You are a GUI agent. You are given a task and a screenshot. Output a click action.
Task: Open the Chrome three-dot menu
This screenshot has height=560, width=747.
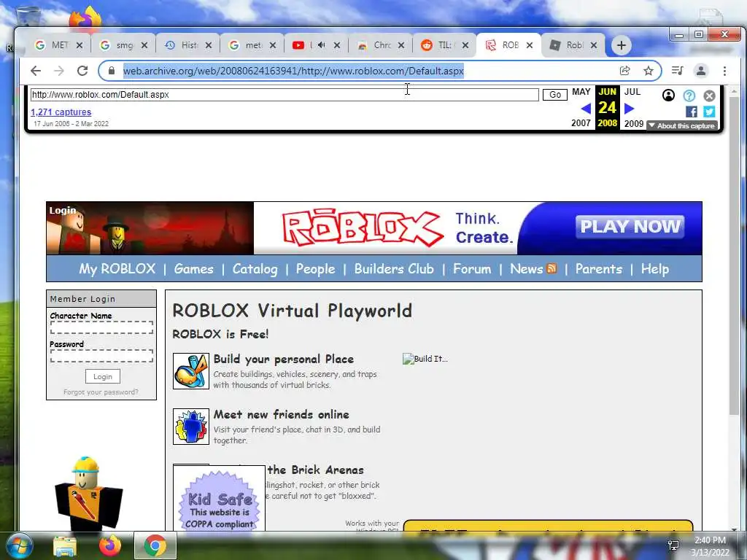(724, 71)
